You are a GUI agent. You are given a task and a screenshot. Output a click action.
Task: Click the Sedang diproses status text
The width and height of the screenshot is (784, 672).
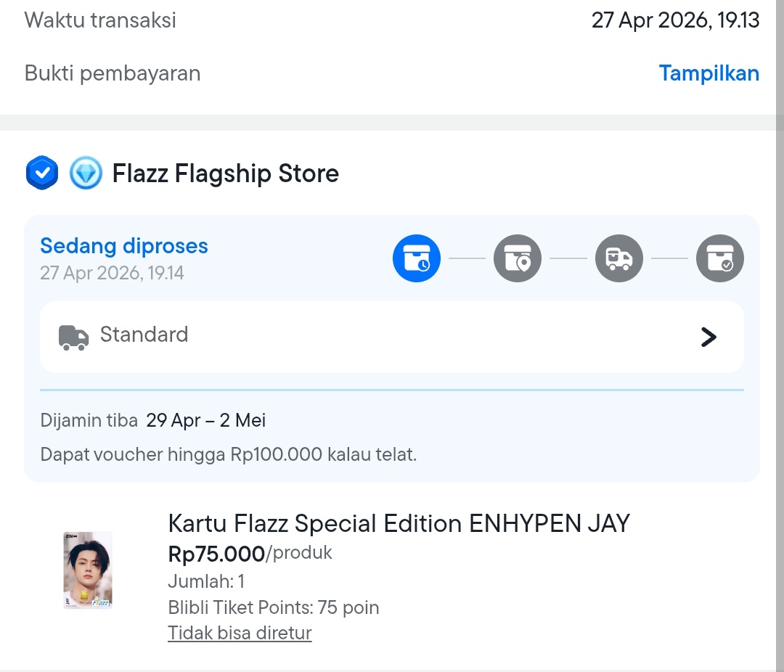tap(124, 246)
